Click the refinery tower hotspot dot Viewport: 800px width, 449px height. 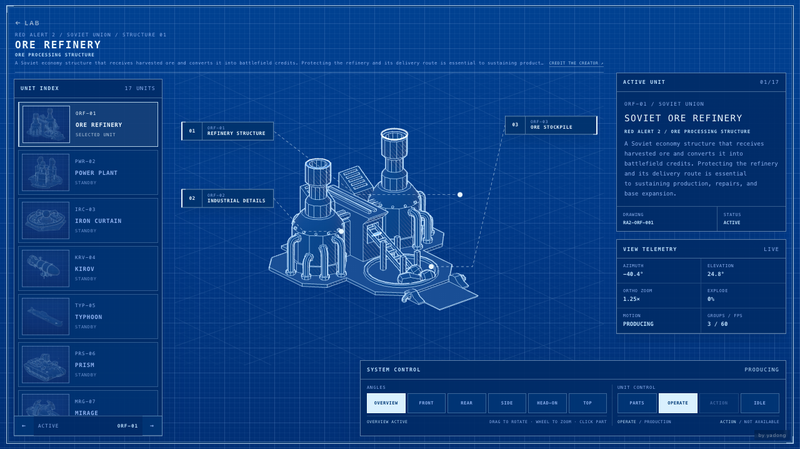click(341, 231)
